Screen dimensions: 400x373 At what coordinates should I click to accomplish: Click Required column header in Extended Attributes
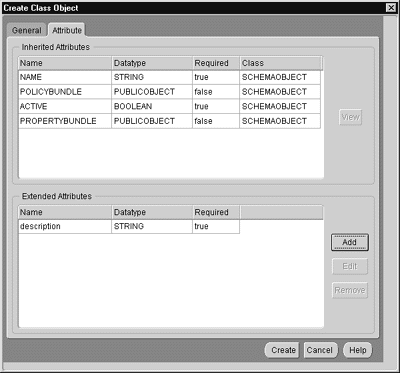[x=216, y=212]
